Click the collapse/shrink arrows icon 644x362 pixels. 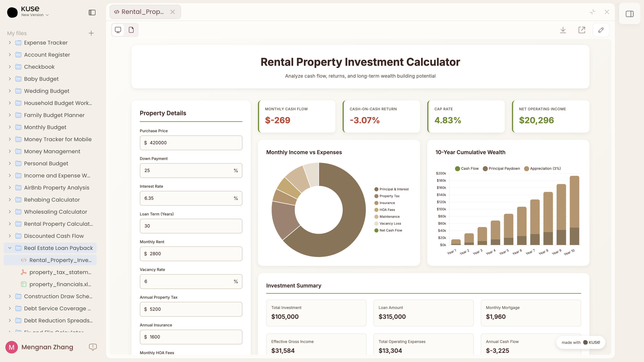coord(593,12)
